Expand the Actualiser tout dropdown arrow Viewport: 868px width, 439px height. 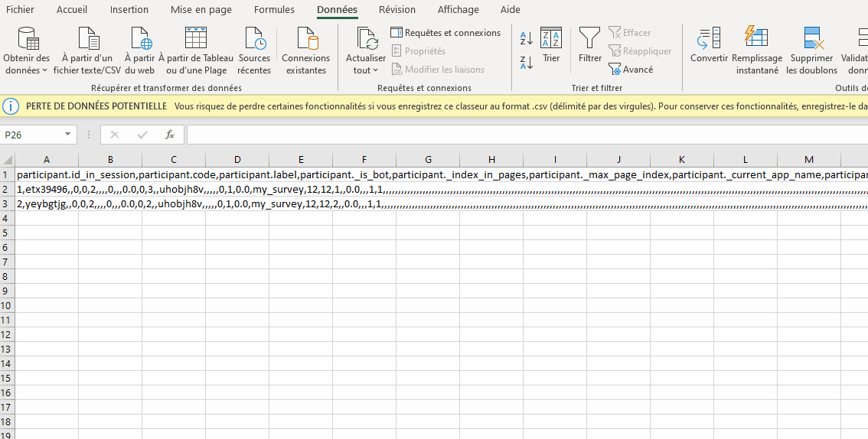coord(375,70)
